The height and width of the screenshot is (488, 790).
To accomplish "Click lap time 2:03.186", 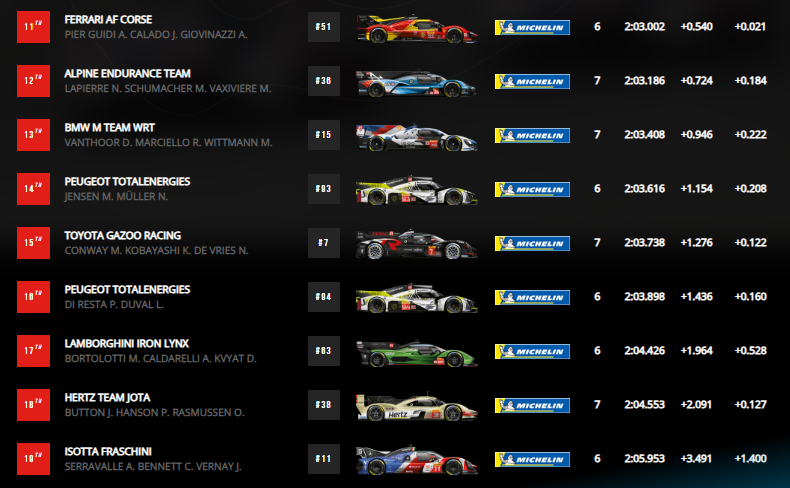I will tap(644, 81).
